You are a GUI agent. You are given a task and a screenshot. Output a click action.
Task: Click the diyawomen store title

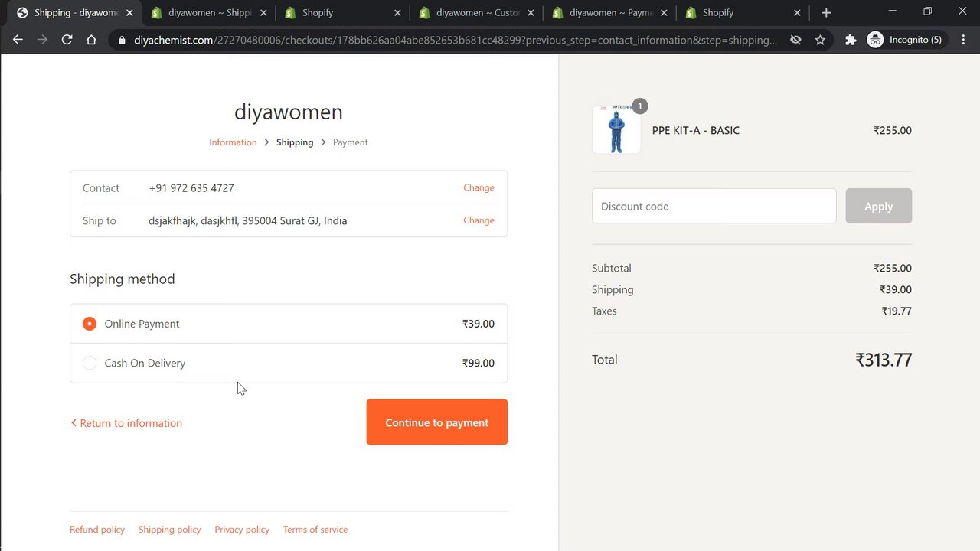[x=289, y=112]
